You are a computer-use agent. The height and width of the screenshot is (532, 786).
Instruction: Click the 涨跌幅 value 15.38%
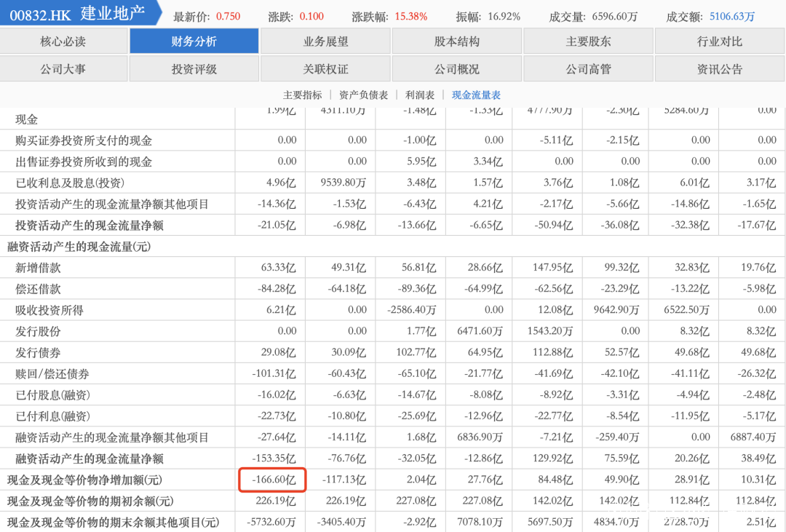tap(411, 17)
